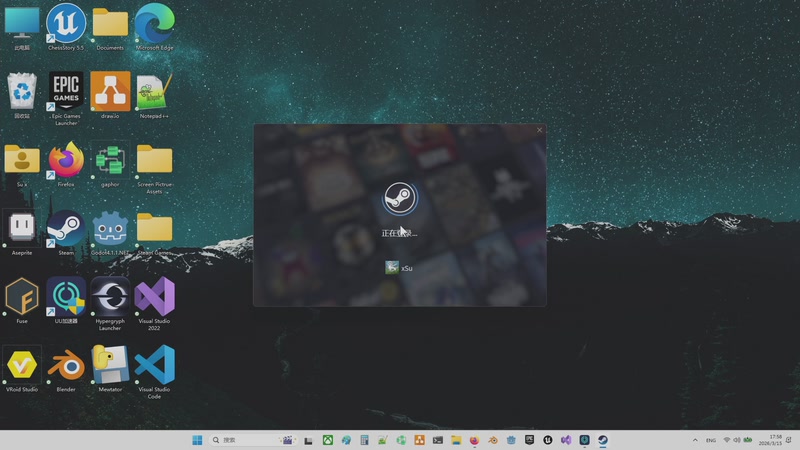This screenshot has height=450, width=800.
Task: Launch Fuse from desktop
Action: click(22, 301)
